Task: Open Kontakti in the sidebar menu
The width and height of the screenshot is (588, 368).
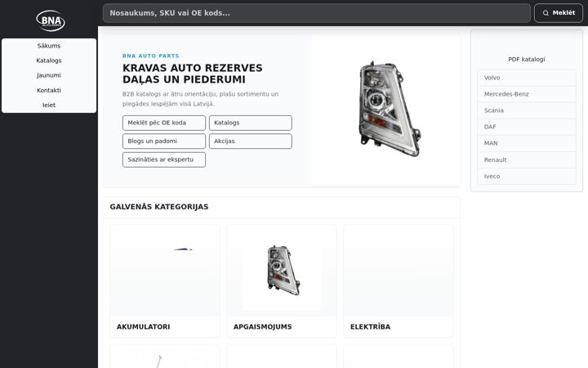Action: pos(49,90)
